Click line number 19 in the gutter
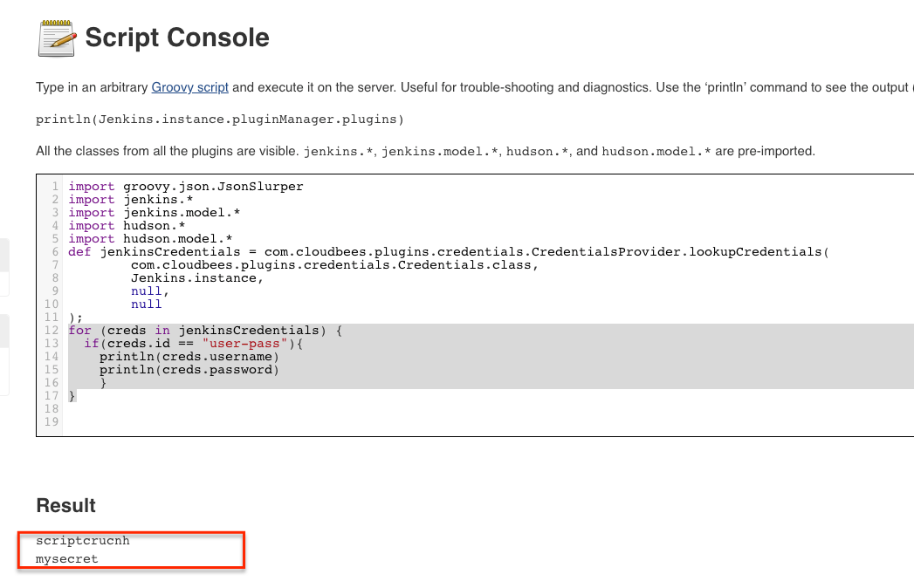The width and height of the screenshot is (914, 588). pyautogui.click(x=50, y=421)
